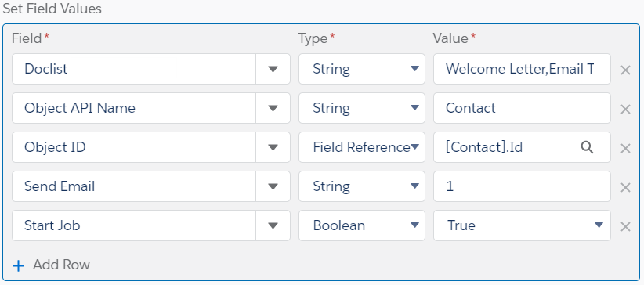Click the plus icon beside Add Row
The width and height of the screenshot is (644, 285).
click(19, 265)
